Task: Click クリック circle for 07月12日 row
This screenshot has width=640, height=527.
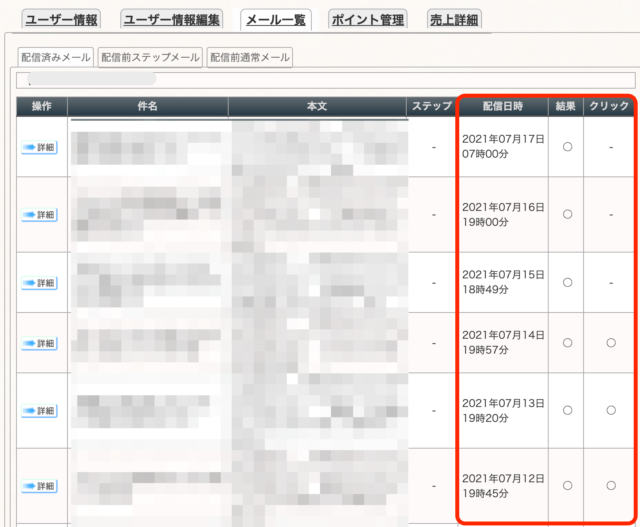Action: 611,485
